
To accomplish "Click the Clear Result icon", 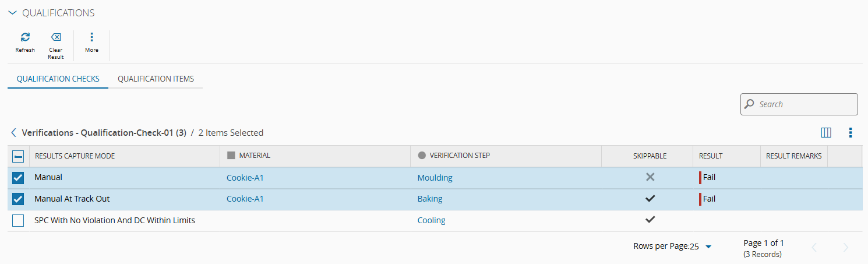I will 56,38.
